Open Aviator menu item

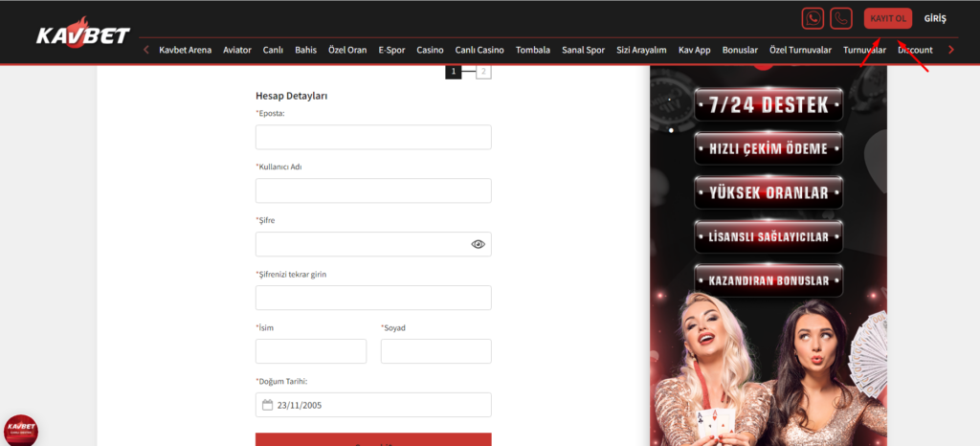pyautogui.click(x=237, y=50)
